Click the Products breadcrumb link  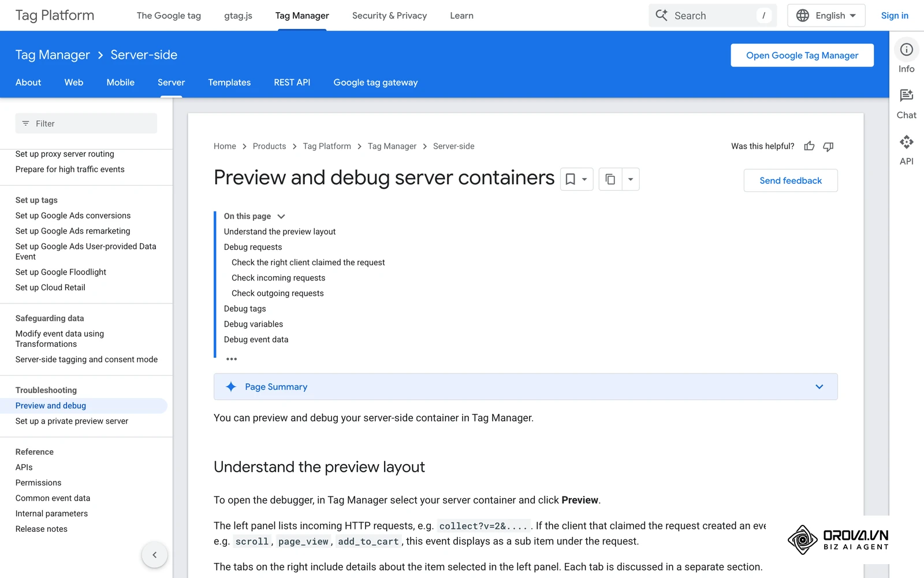pos(269,146)
